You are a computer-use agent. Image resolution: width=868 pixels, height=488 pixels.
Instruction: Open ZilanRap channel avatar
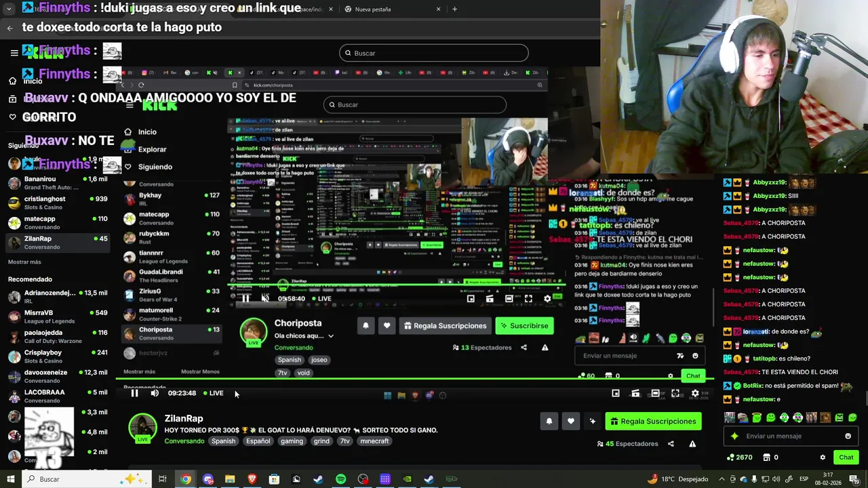tap(142, 428)
